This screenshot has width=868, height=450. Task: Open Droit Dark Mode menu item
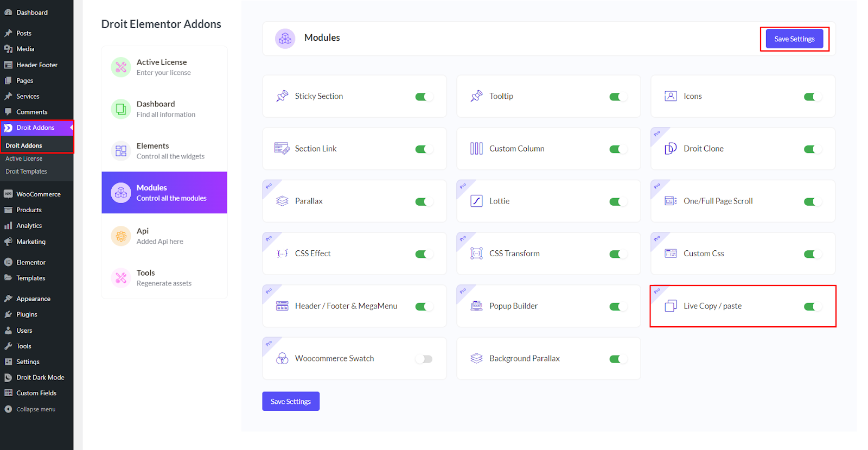(x=36, y=377)
